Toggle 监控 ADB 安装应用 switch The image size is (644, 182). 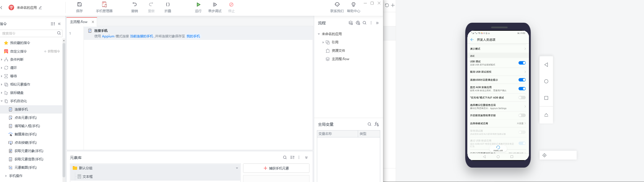pos(522,89)
